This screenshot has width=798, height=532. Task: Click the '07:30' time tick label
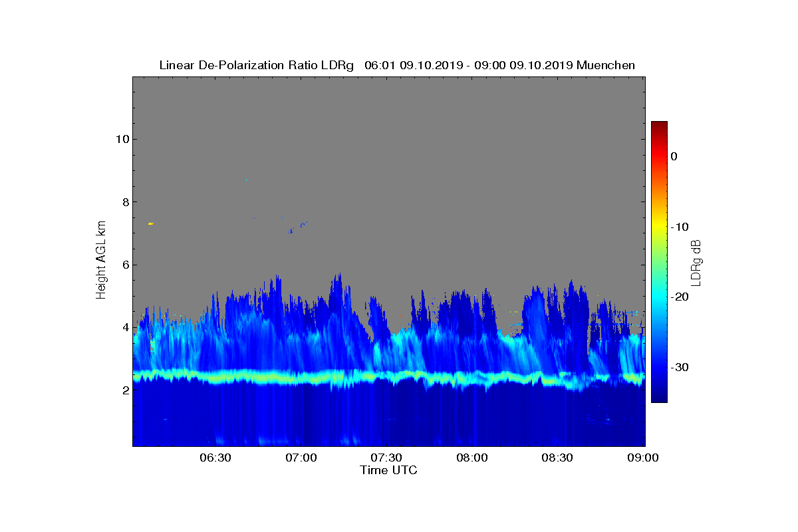click(x=386, y=458)
